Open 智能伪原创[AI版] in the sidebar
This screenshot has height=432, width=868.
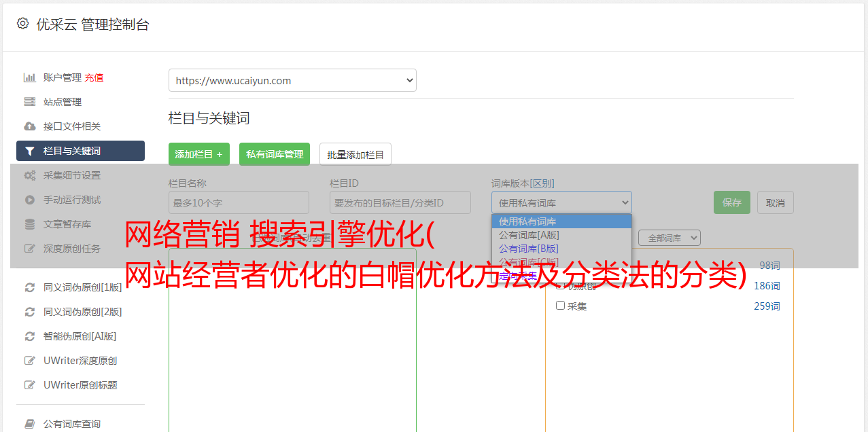(x=80, y=336)
